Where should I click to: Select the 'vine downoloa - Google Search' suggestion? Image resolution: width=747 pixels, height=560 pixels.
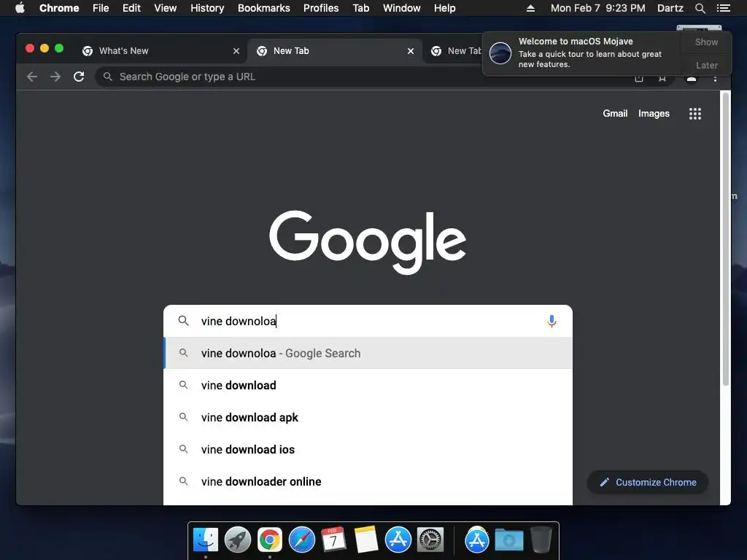coord(368,354)
